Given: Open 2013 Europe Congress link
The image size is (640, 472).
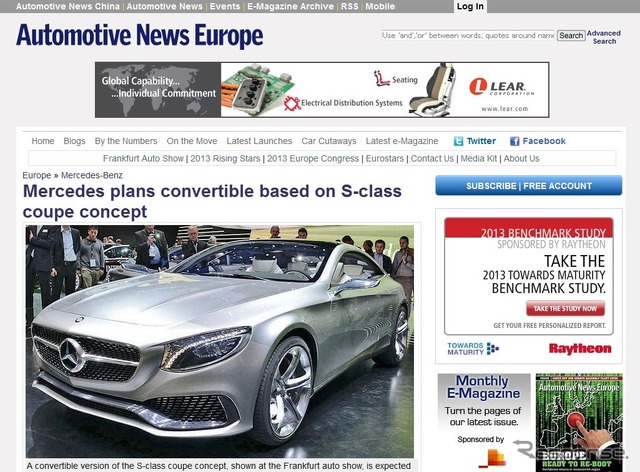Looking at the screenshot, I should tap(313, 158).
